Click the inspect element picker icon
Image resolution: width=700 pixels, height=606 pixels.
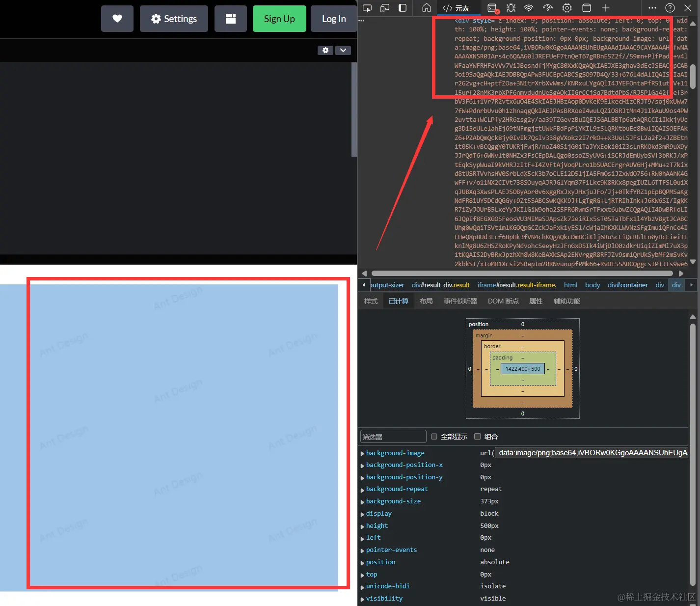pos(367,8)
